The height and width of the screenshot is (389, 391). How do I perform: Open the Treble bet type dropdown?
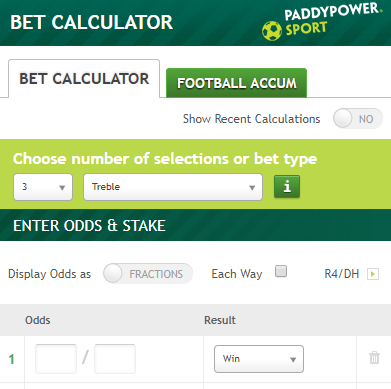coord(173,187)
